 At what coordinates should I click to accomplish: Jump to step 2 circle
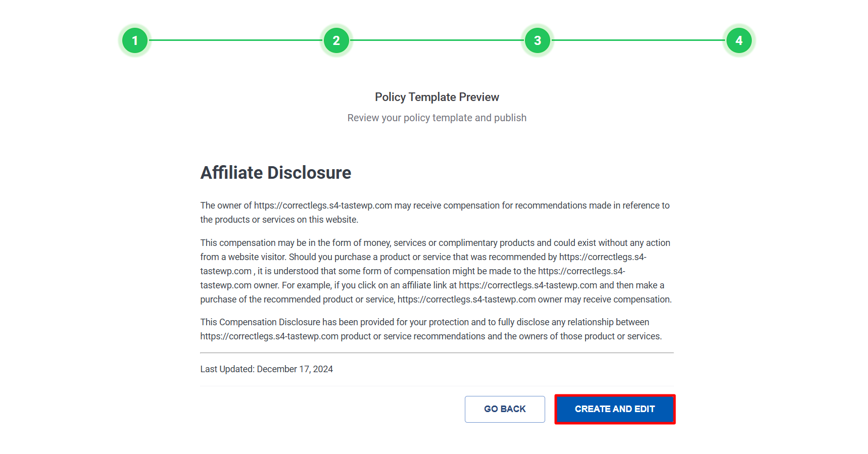click(336, 40)
